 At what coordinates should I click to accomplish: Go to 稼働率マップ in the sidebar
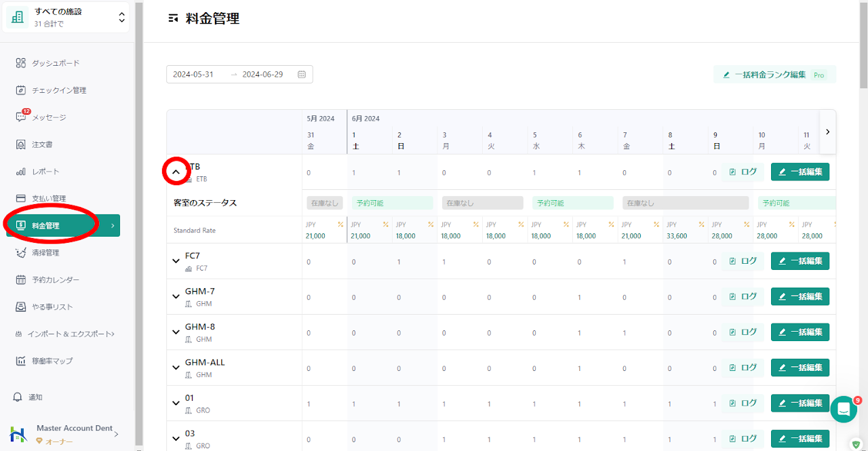click(x=52, y=361)
